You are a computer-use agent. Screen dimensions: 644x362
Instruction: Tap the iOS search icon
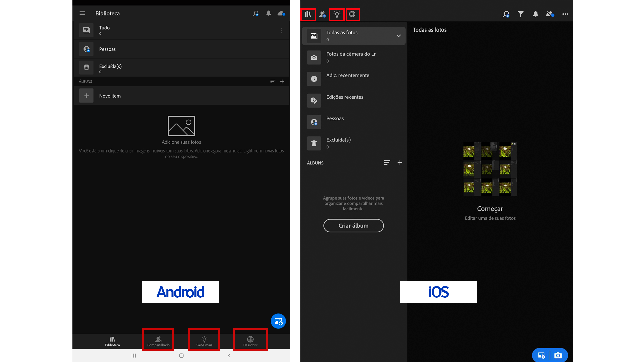[x=506, y=14]
